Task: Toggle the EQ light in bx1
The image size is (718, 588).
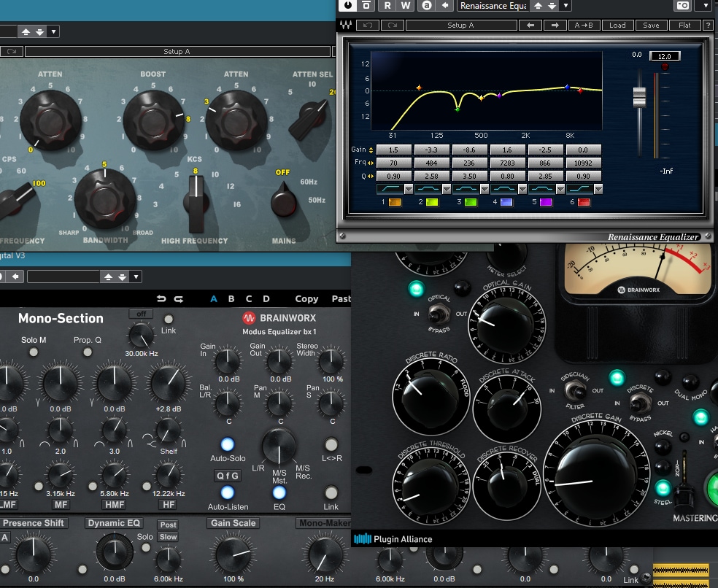Action: [x=279, y=492]
